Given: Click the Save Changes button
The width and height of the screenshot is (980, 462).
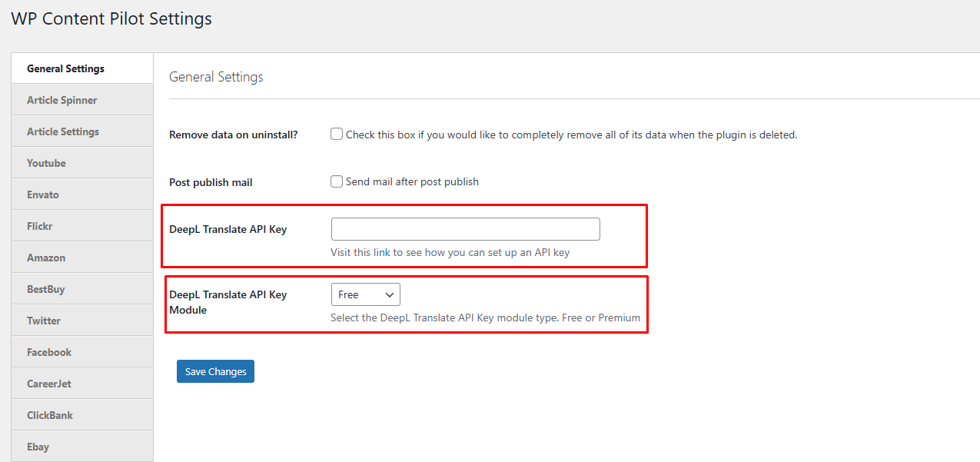Looking at the screenshot, I should 215,371.
